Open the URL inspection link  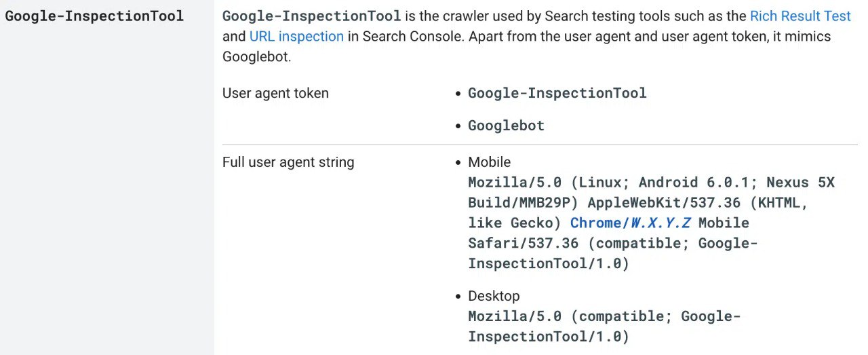tap(296, 36)
